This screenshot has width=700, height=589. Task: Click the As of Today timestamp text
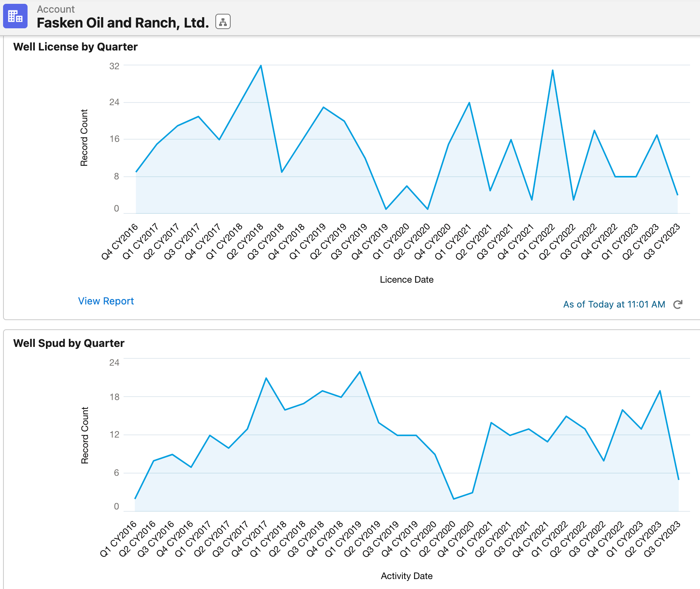614,304
